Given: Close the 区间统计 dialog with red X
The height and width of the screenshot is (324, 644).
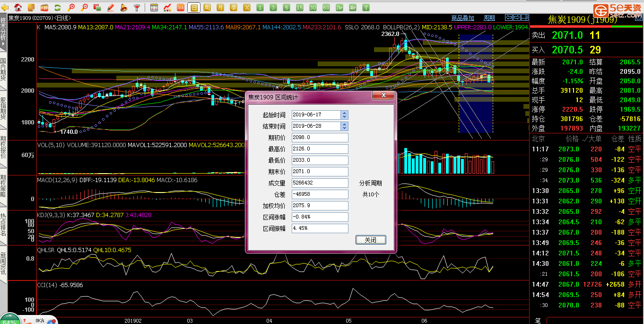Looking at the screenshot, I should 383,96.
